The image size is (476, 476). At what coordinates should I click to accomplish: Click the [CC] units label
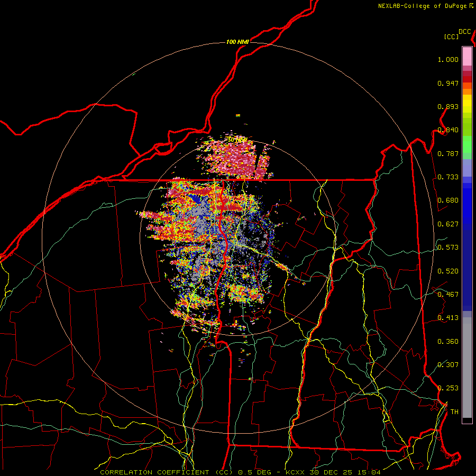click(452, 36)
